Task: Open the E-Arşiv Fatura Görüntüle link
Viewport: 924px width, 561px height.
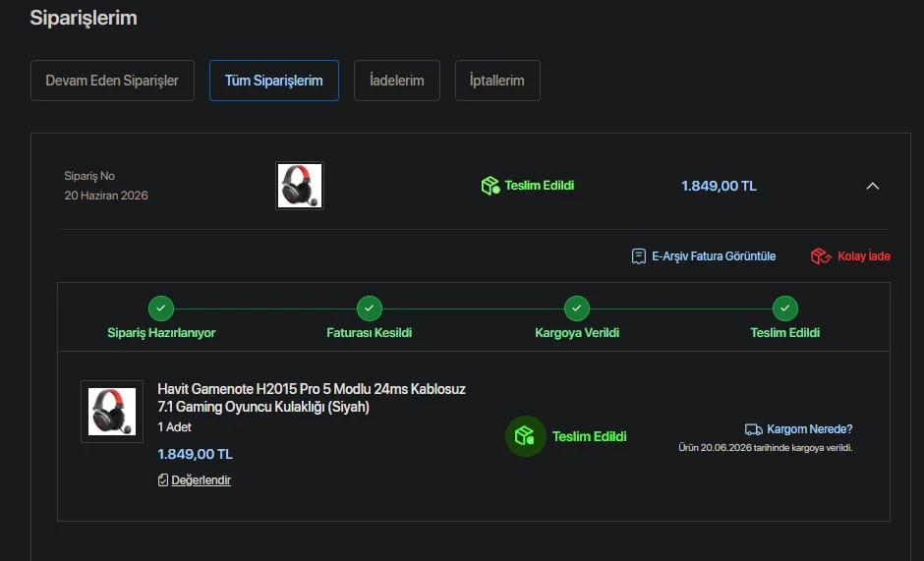Action: pos(714,256)
